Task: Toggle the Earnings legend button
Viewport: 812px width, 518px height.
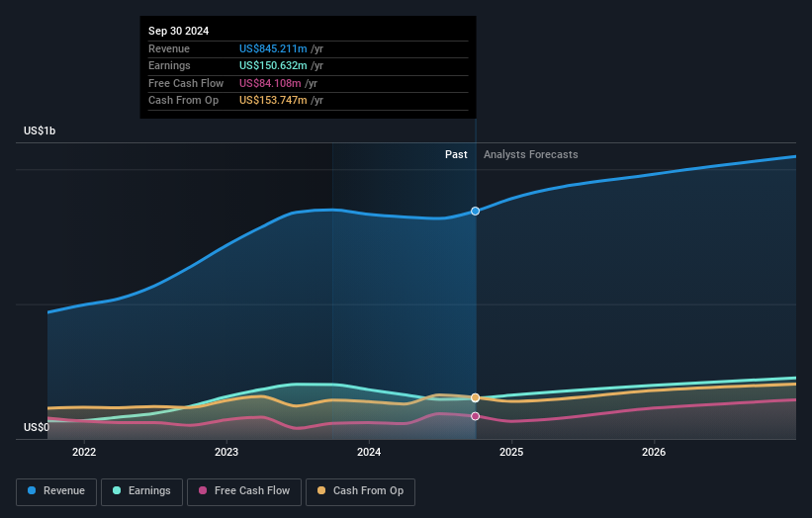Action: [141, 491]
